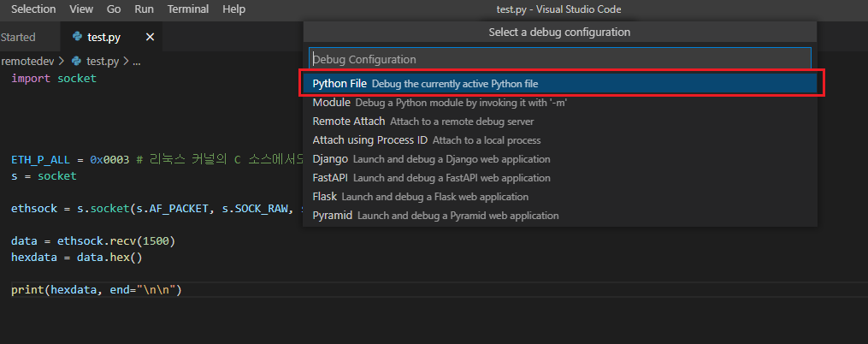Select the Flask debug configuration
Viewport: 868px width, 344px height.
pyautogui.click(x=559, y=197)
